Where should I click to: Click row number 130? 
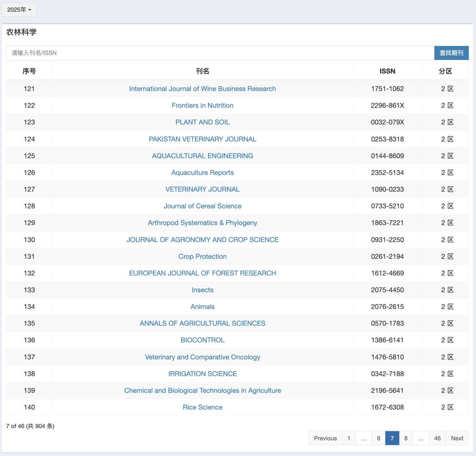pos(29,240)
